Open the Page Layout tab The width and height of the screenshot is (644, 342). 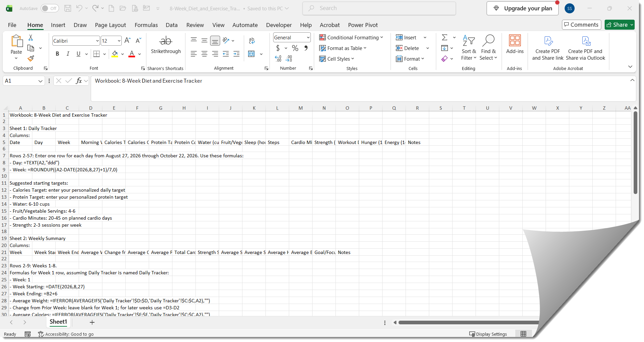point(110,25)
